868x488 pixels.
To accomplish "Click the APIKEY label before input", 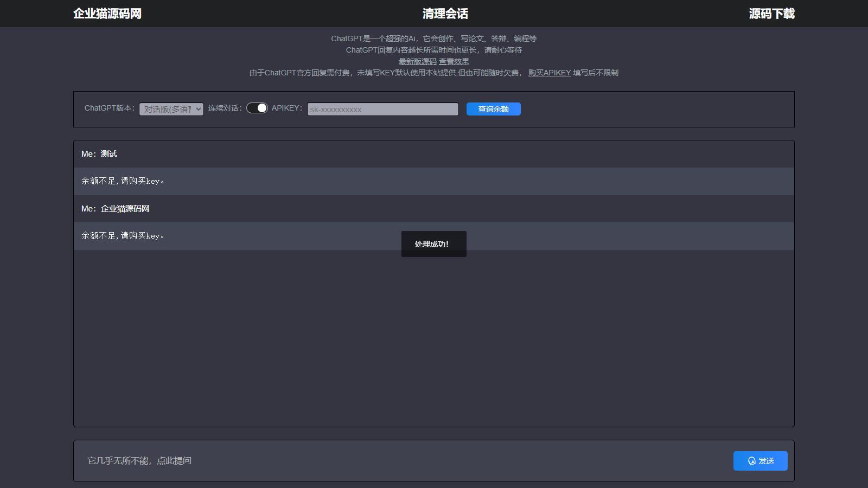I will 286,108.
